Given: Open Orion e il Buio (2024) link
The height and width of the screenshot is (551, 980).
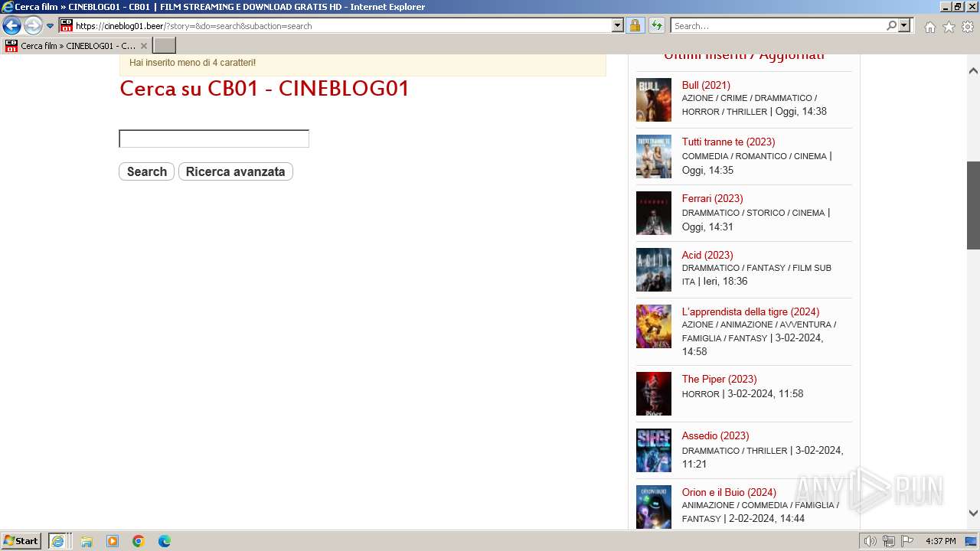Looking at the screenshot, I should pyautogui.click(x=729, y=492).
